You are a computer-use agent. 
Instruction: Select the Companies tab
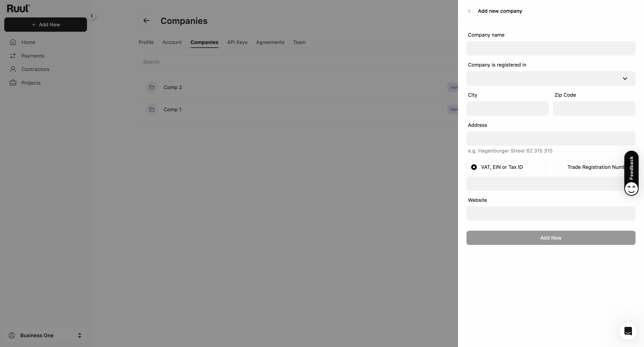[204, 42]
